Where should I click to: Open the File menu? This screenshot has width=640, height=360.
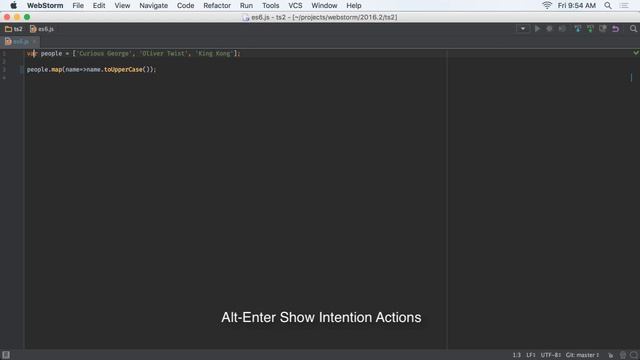click(78, 5)
